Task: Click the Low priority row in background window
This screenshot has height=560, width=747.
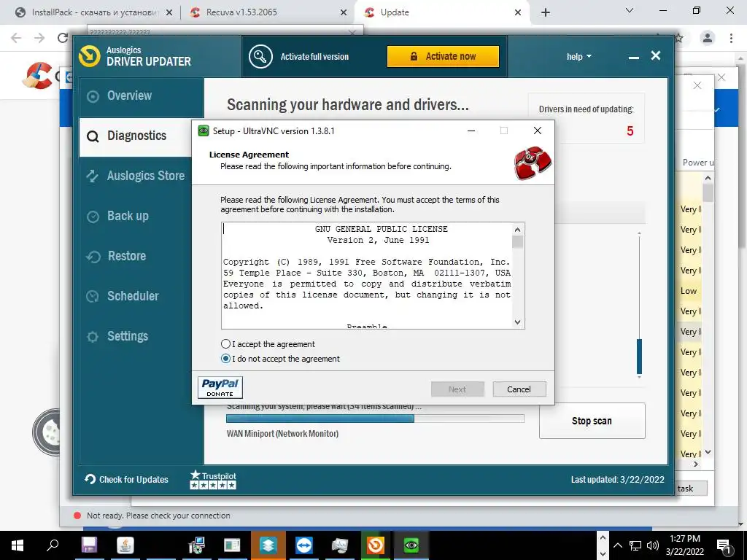Action: [689, 291]
